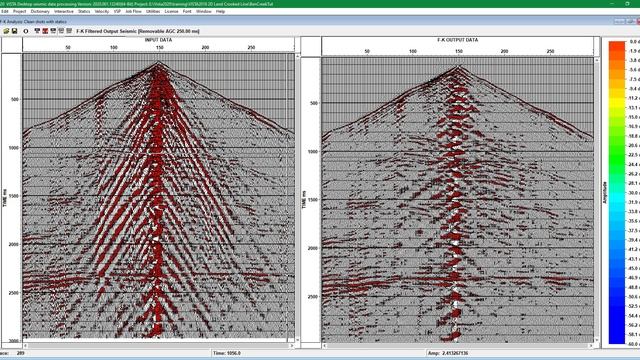The image size is (640, 360).
Task: Click trace number 150 on F-K OUTPUT DATA axis
Action: (x=459, y=51)
